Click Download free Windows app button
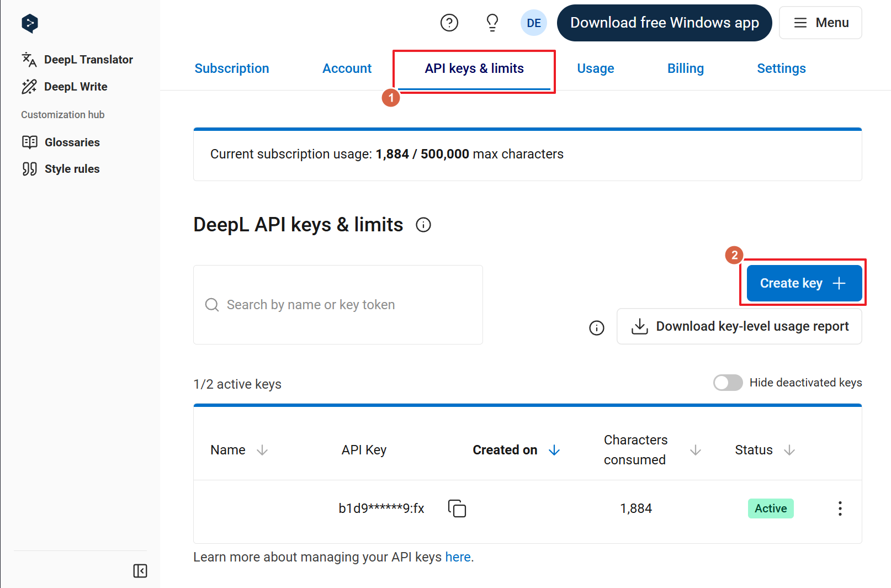The height and width of the screenshot is (588, 891). click(x=665, y=23)
